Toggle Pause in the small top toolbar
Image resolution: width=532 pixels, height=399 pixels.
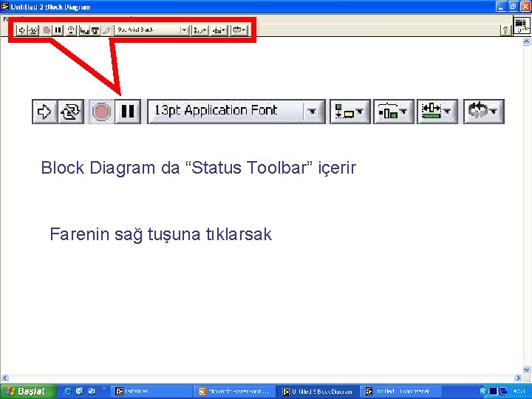[x=58, y=30]
